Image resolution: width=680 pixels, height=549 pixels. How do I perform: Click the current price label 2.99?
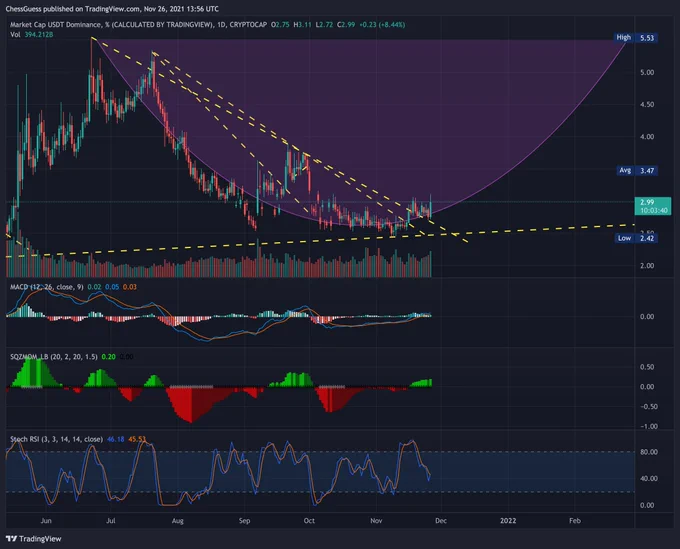(x=653, y=206)
